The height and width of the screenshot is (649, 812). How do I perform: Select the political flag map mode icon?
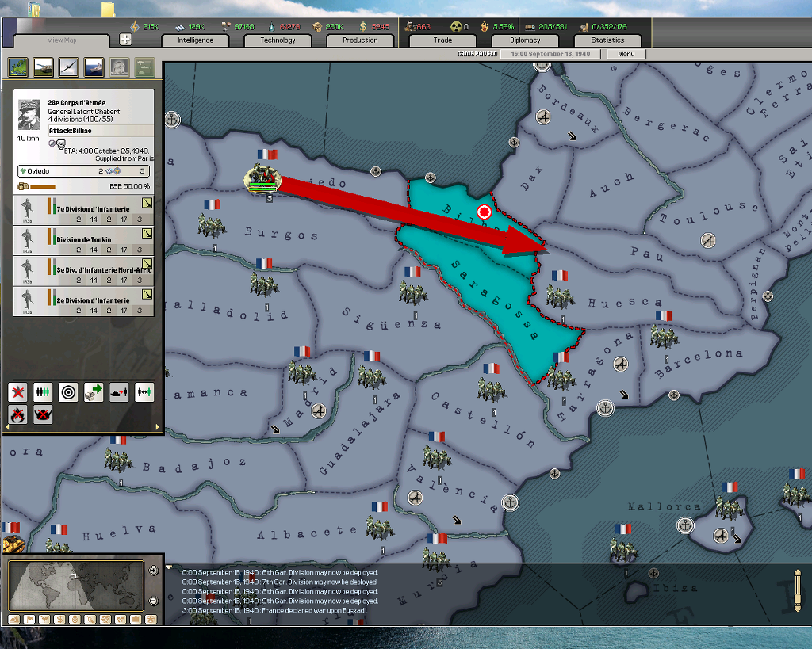pyautogui.click(x=29, y=619)
